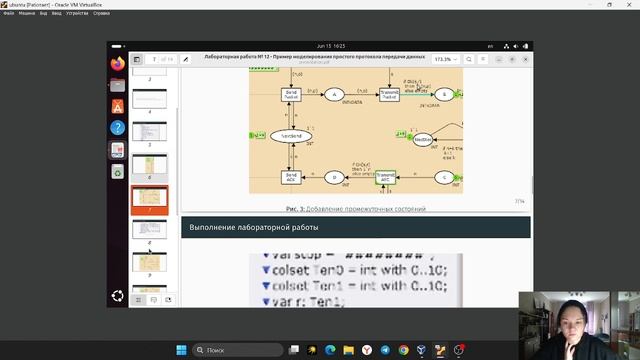Switch the keyboard layout indicator 'en'
The width and height of the screenshot is (640, 360).
pos(490,46)
